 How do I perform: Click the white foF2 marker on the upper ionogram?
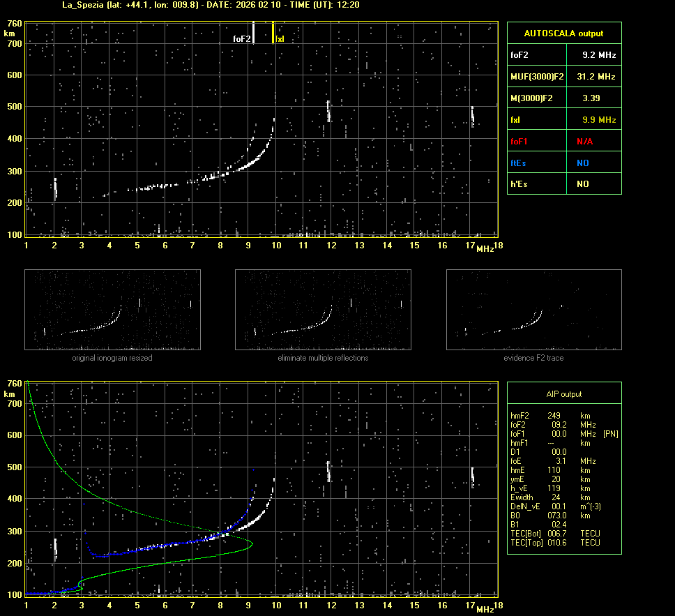pos(253,33)
